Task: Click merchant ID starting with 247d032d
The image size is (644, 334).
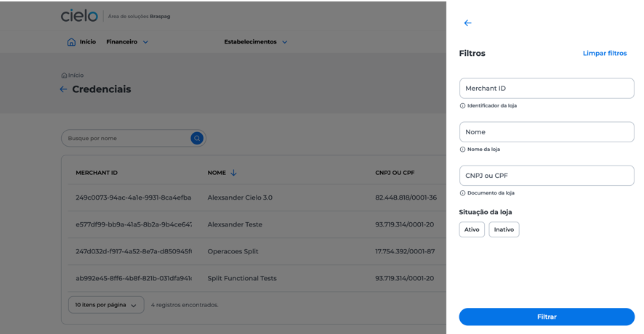Action: [x=134, y=251]
